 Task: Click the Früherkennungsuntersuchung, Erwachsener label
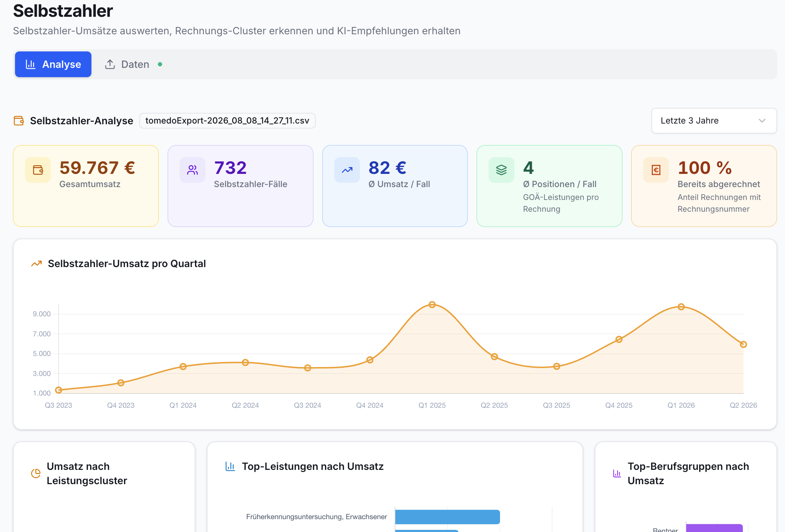pyautogui.click(x=316, y=517)
